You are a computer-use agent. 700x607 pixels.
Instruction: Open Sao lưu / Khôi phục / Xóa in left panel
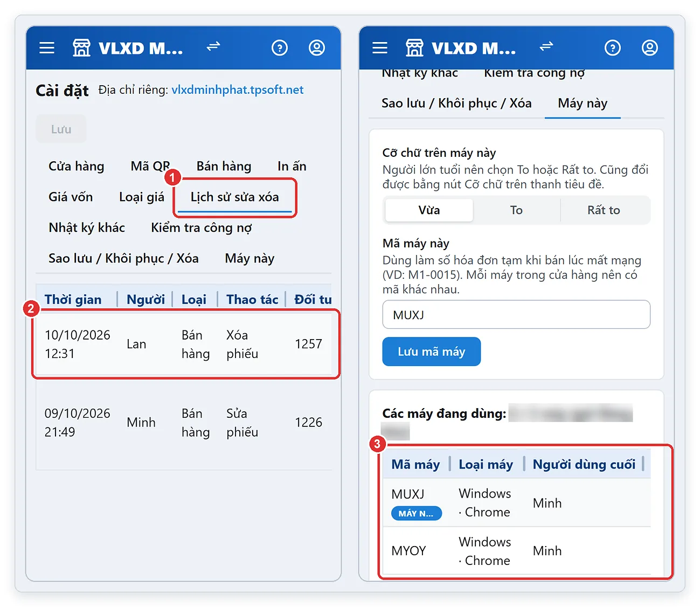point(123,258)
